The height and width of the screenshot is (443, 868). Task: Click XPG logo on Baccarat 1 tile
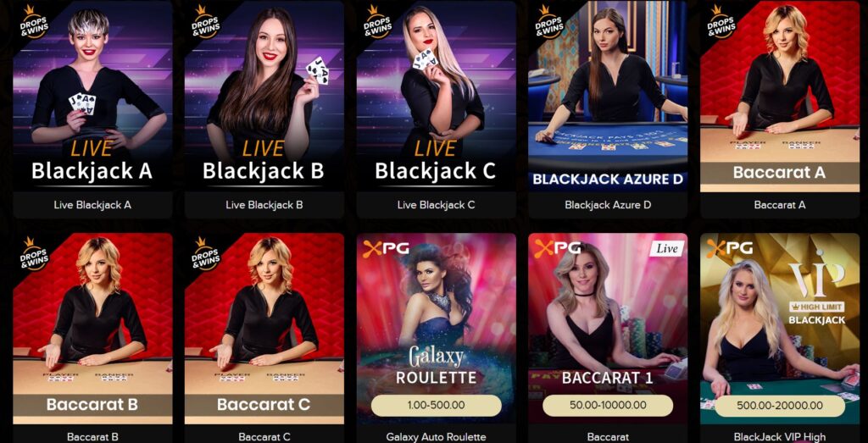pos(558,249)
